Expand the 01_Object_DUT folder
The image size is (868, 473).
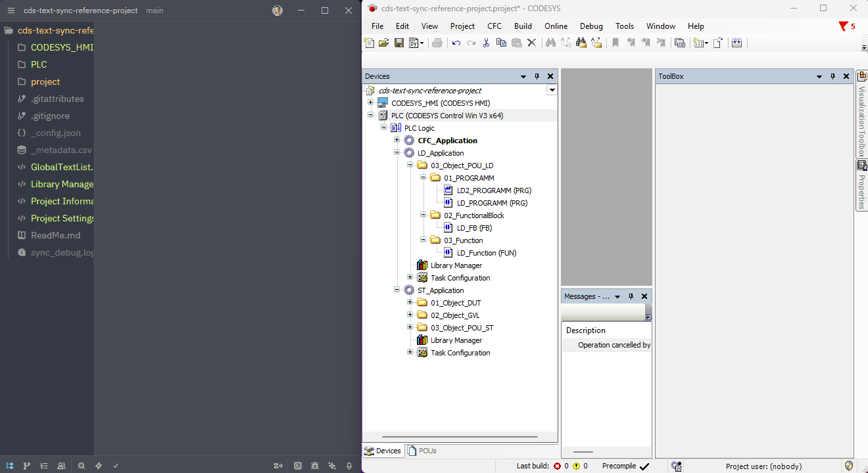(x=410, y=302)
